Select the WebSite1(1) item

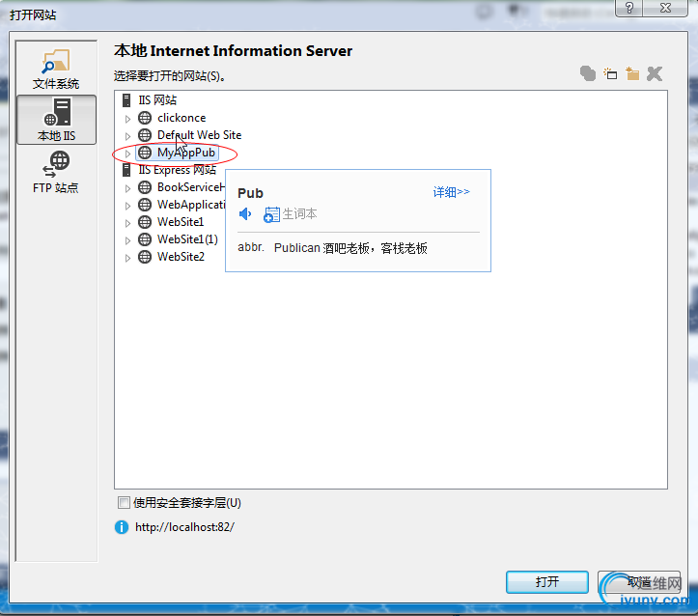(x=187, y=239)
